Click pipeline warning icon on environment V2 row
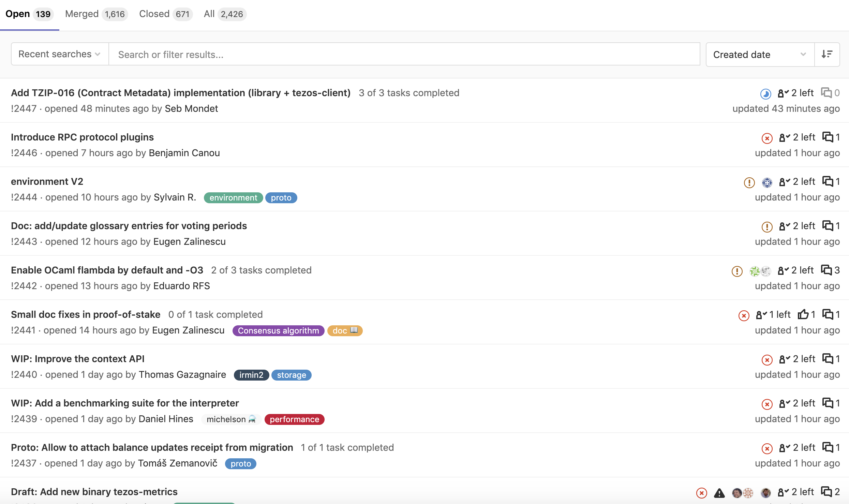The height and width of the screenshot is (504, 849). tap(749, 182)
